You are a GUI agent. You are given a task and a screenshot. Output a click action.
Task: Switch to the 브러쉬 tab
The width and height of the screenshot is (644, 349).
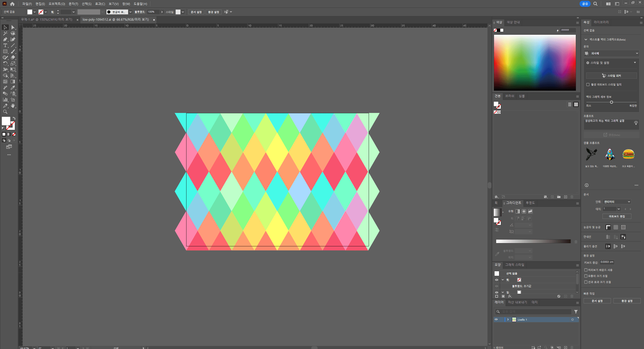[x=510, y=96]
